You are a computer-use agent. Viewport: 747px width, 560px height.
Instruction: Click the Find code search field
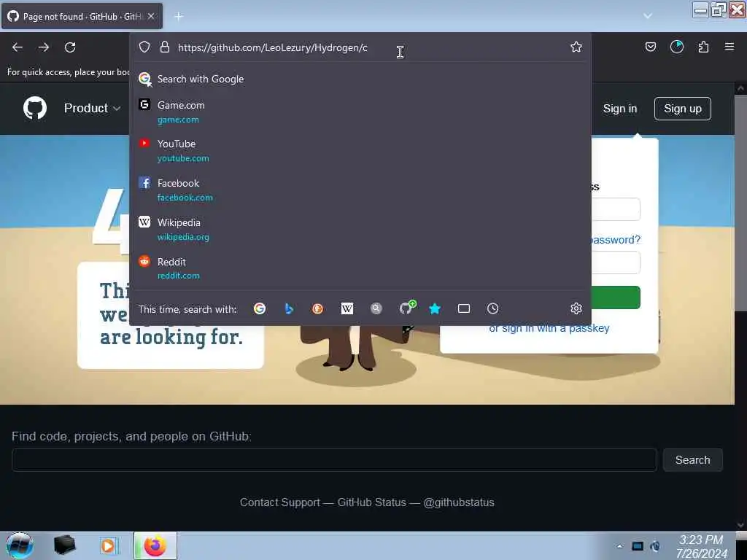pyautogui.click(x=334, y=460)
